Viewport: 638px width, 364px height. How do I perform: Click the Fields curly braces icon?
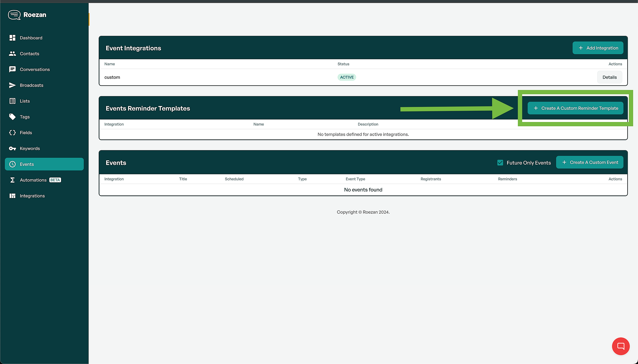[12, 132]
